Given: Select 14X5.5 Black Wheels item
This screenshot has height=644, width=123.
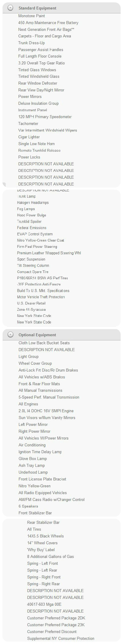Looking at the screenshot, I should 46,536.
